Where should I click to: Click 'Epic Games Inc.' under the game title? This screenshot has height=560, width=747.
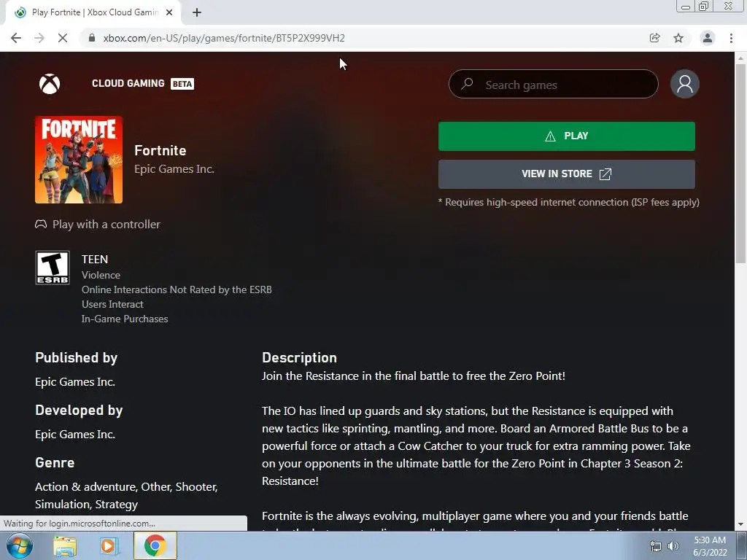[174, 169]
